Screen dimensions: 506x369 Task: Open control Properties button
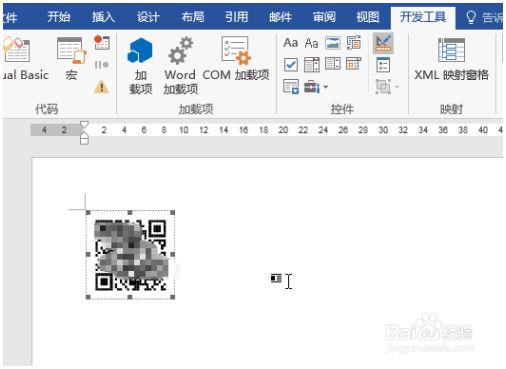pos(383,65)
